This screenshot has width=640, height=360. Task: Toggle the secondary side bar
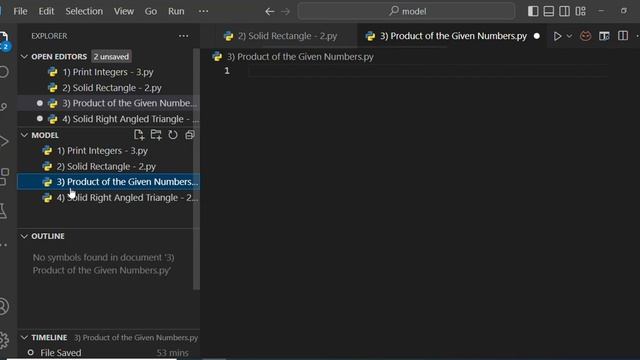click(564, 11)
